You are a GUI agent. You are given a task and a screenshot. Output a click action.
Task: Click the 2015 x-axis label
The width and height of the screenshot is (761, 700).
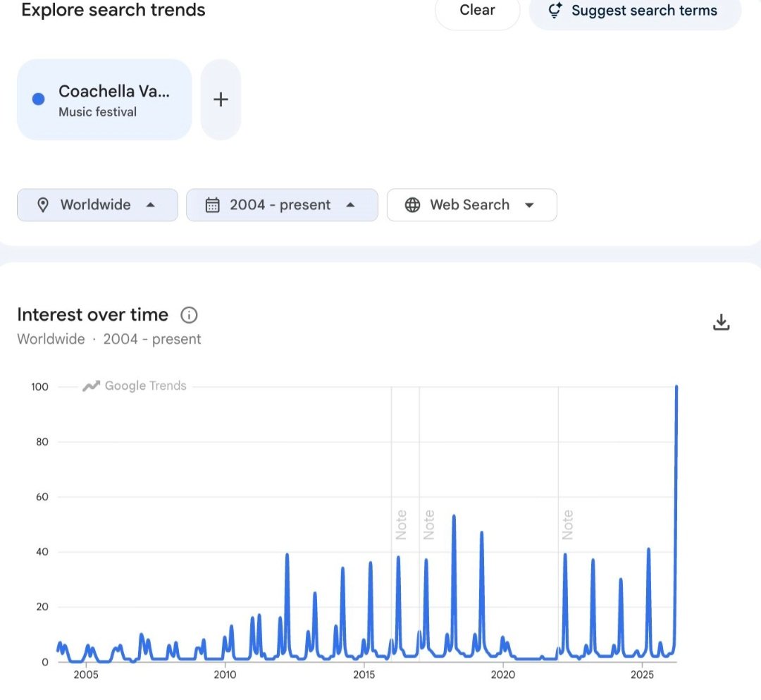[364, 675]
